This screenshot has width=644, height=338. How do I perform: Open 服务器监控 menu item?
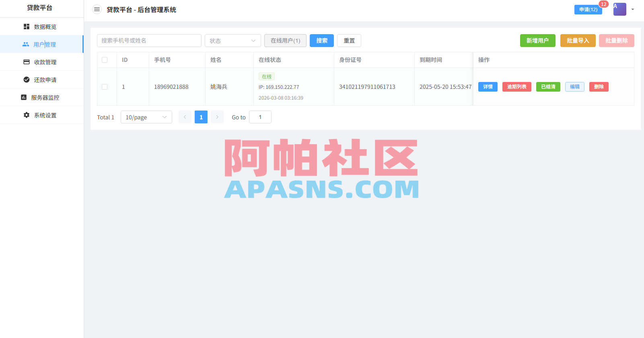pyautogui.click(x=42, y=97)
